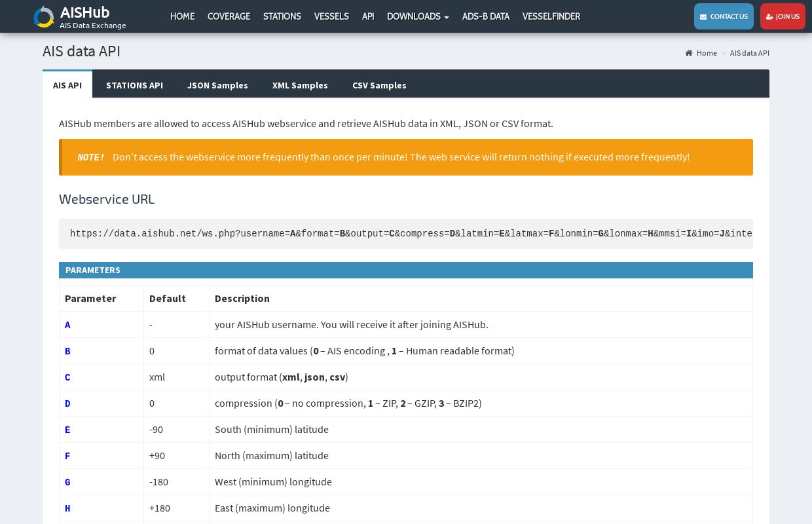This screenshot has width=812, height=524.
Task: Click the AISHub brand name text
Action: [85, 12]
